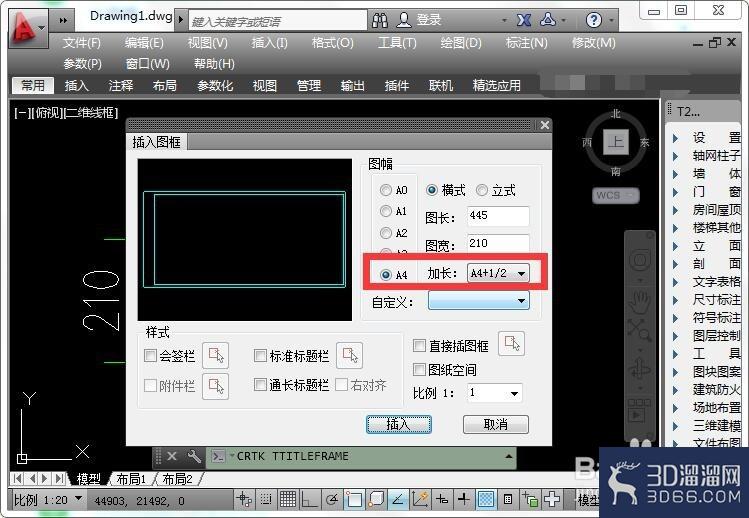Viewport: 749px width, 518px height.
Task: Expand the 尺寸标注 item in side panel
Action: [675, 300]
